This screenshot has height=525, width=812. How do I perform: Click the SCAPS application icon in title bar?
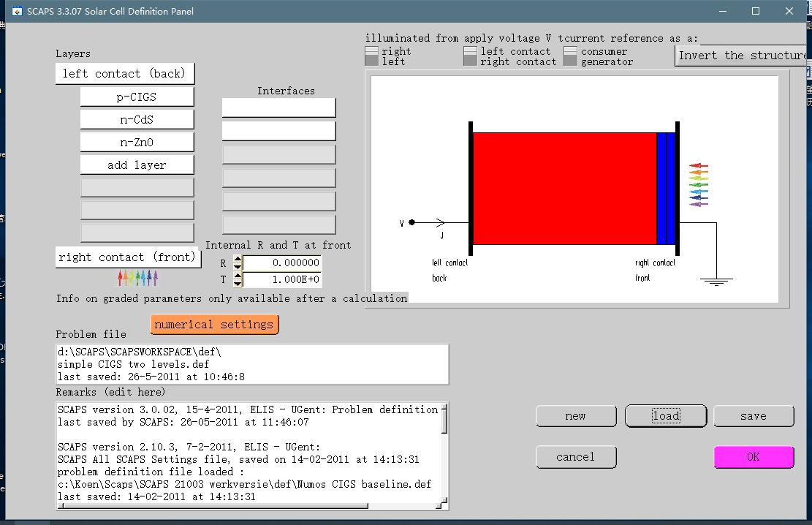(16, 11)
